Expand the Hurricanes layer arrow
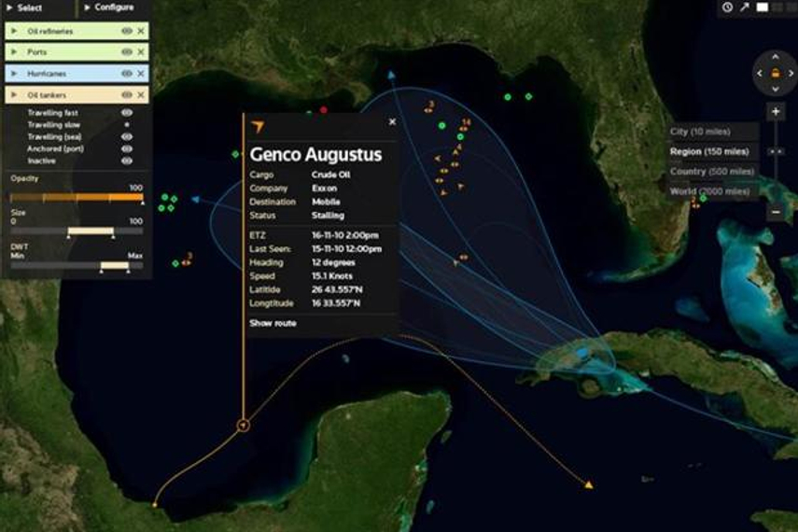The image size is (798, 532). pos(14,74)
